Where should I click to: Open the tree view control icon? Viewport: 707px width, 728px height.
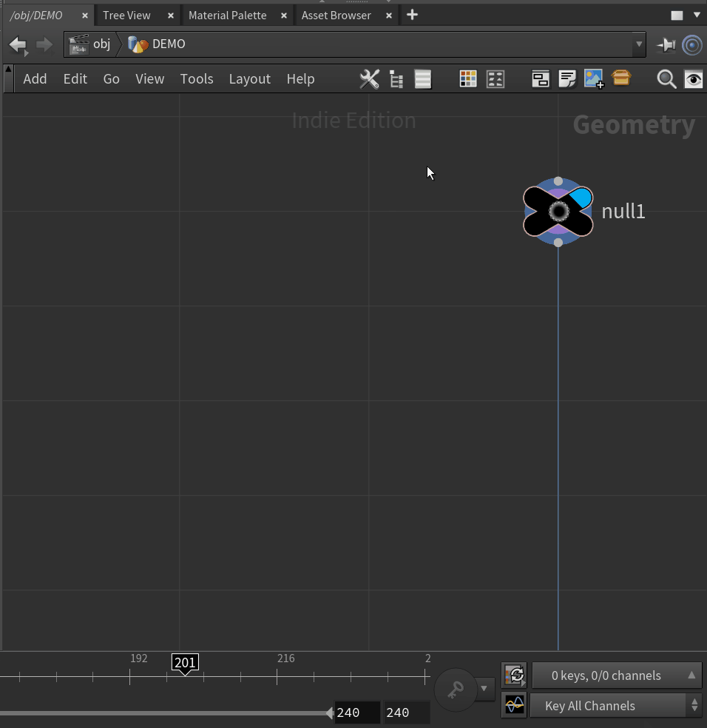(x=396, y=78)
